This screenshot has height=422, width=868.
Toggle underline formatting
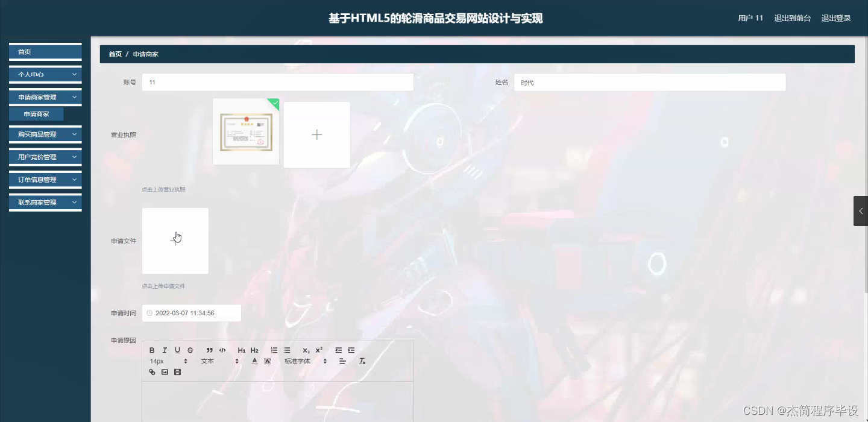[177, 350]
